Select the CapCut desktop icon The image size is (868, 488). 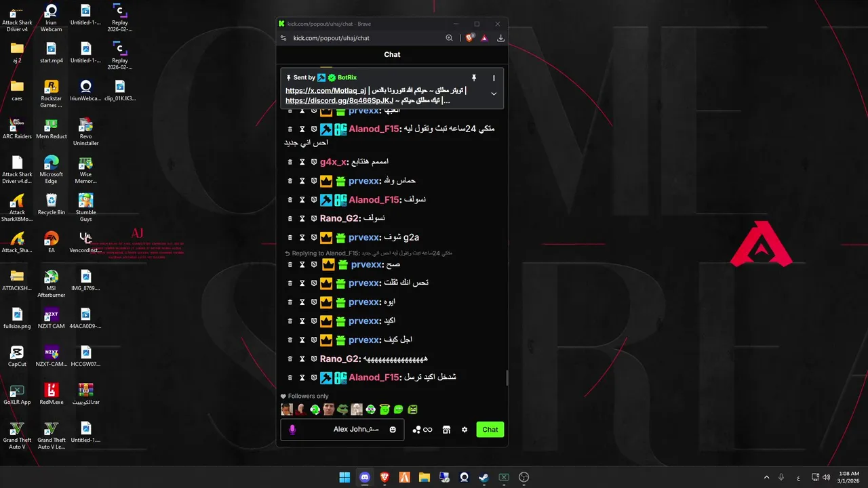click(x=17, y=356)
